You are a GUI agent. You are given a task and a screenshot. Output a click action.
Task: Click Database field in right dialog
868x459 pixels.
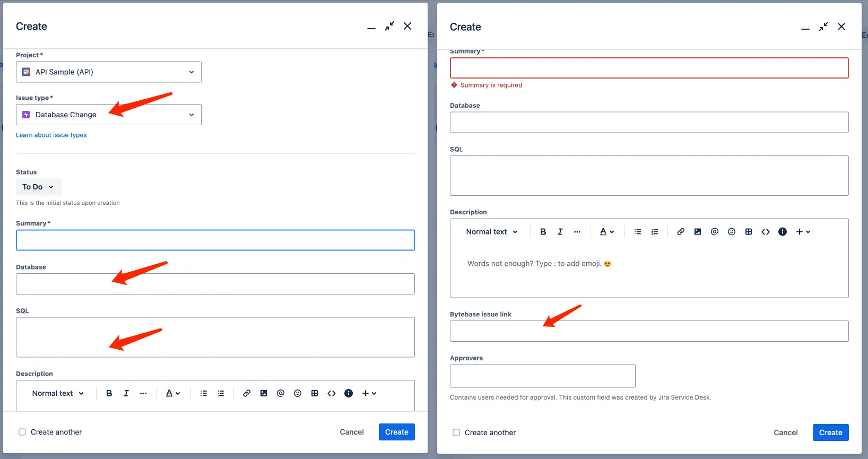pos(649,123)
